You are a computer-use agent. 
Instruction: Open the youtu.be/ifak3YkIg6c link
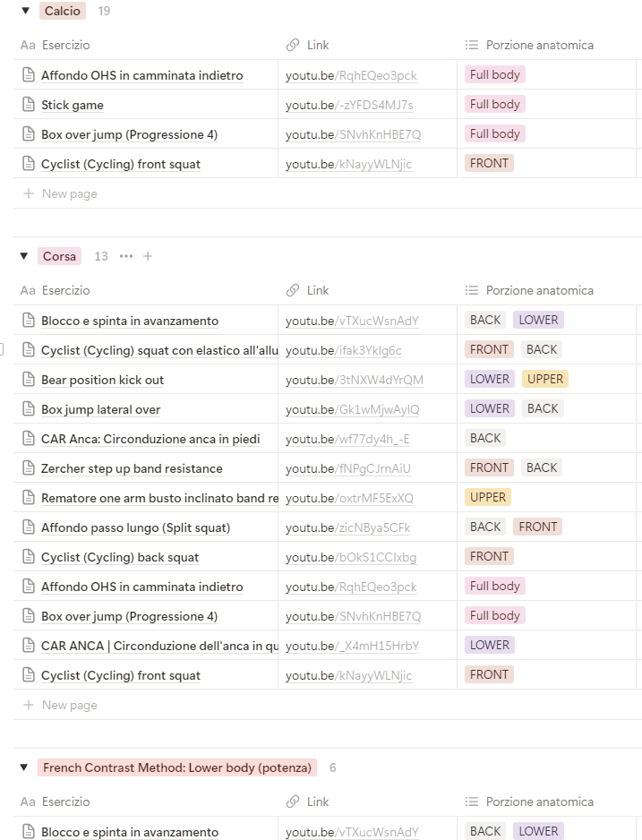pos(343,350)
